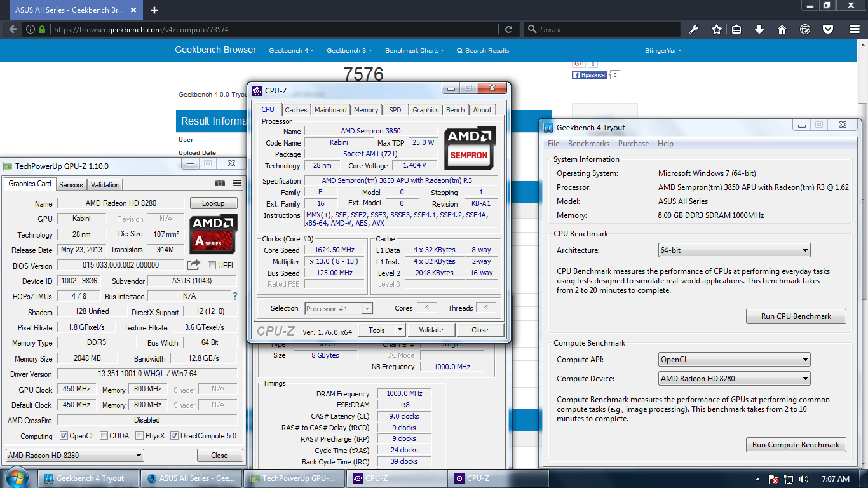Image resolution: width=868 pixels, height=488 pixels.
Task: Toggle the UEFI checkbox in GPU-Z
Action: coord(212,265)
